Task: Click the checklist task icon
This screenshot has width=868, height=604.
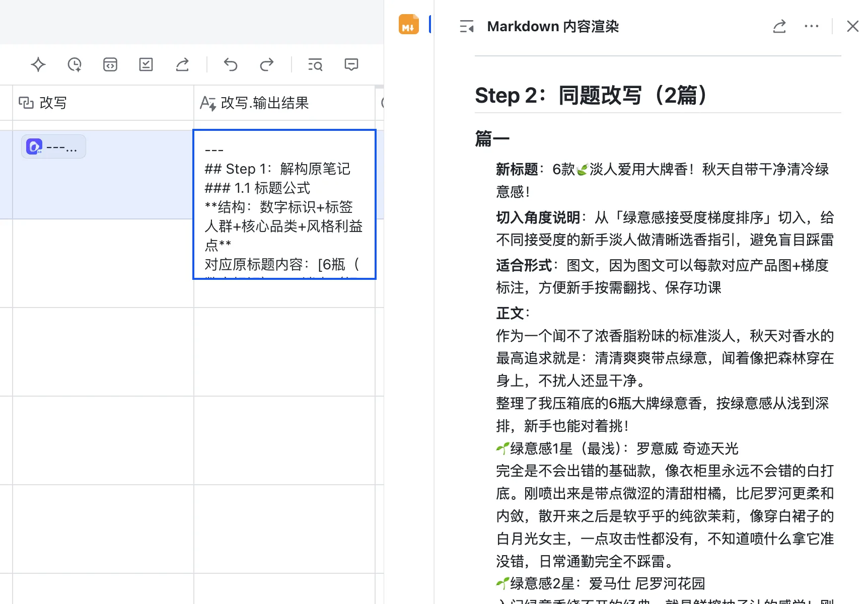Action: 146,64
